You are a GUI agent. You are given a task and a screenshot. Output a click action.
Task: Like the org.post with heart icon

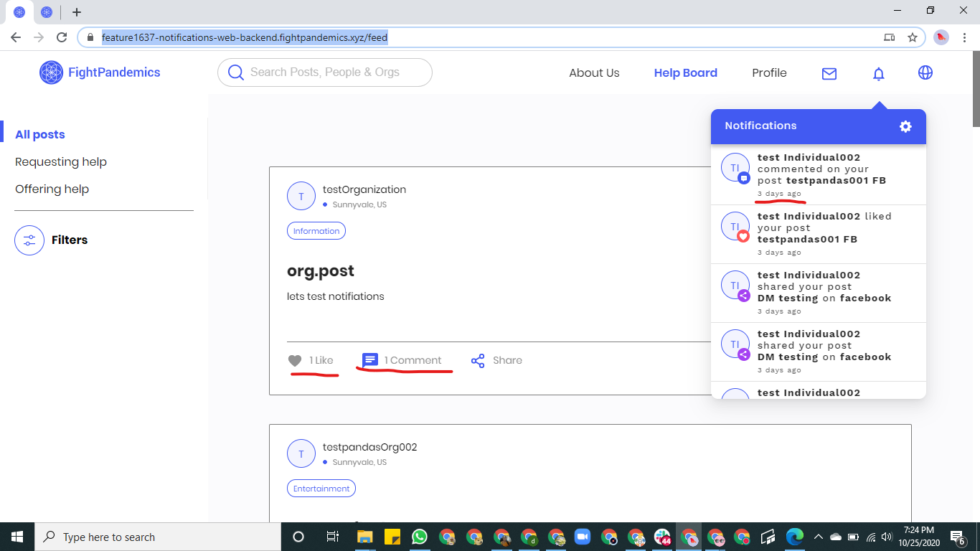pos(295,361)
